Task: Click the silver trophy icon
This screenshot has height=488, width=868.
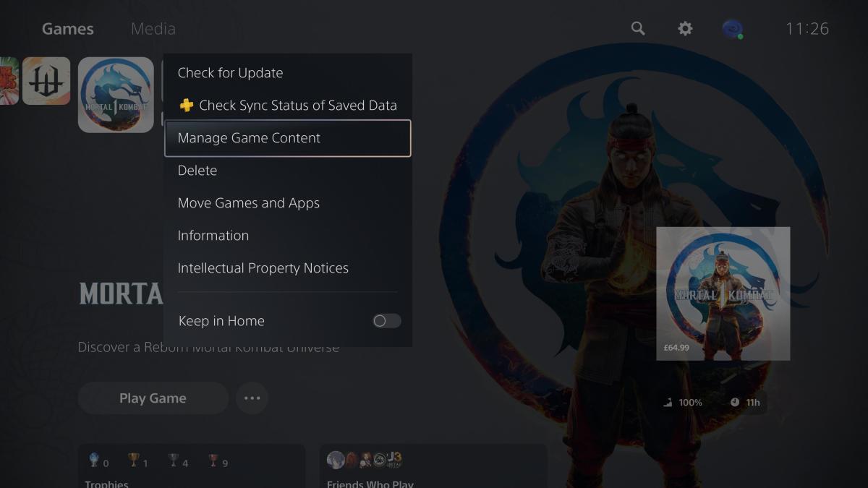Action: click(x=173, y=461)
